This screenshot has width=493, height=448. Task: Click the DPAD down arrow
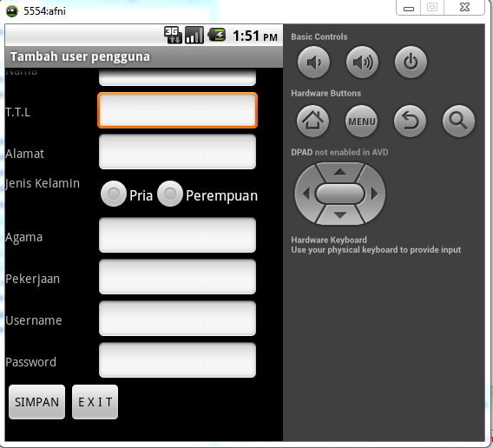point(340,215)
